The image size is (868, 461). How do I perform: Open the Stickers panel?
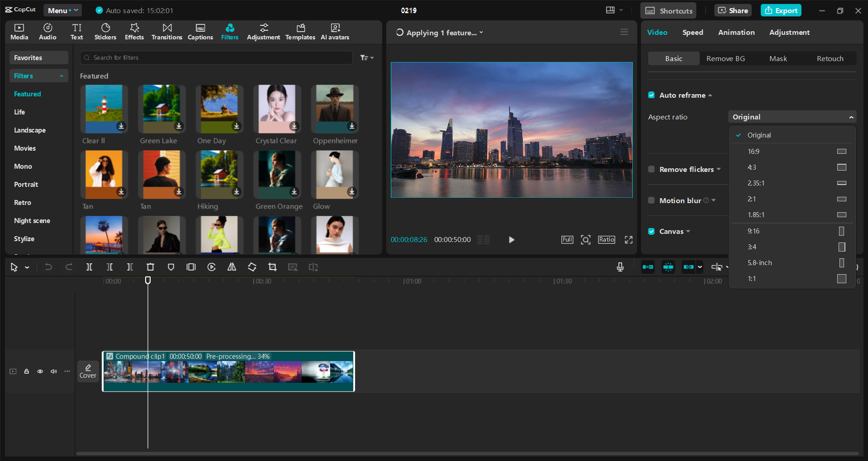[105, 32]
